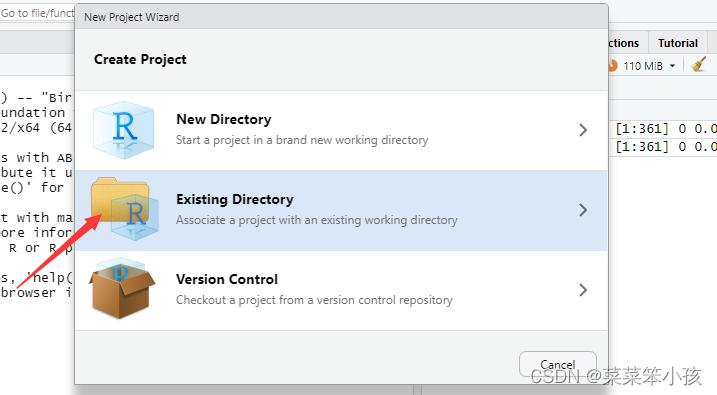Clear workspace using the broom icon
Image resolution: width=717 pixels, height=395 pixels.
coord(698,65)
